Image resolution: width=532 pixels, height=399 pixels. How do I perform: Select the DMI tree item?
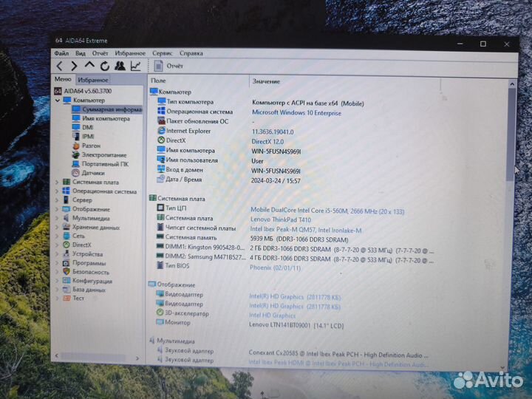pos(87,127)
